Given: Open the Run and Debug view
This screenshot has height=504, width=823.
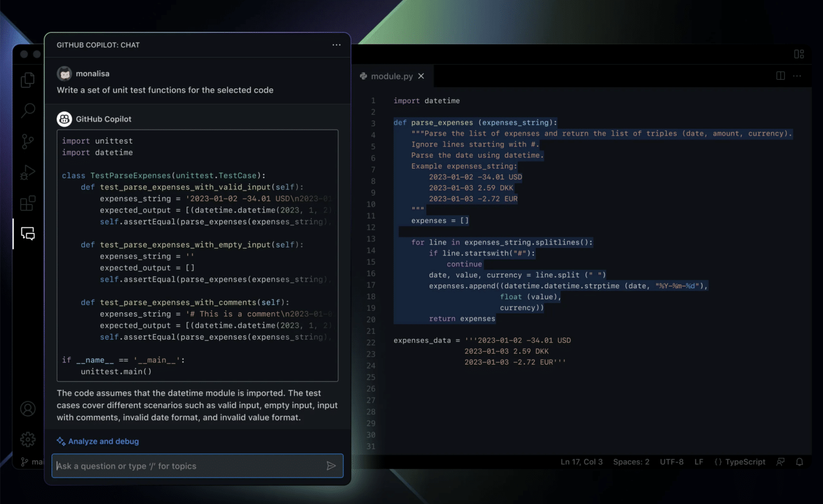Looking at the screenshot, I should point(27,172).
